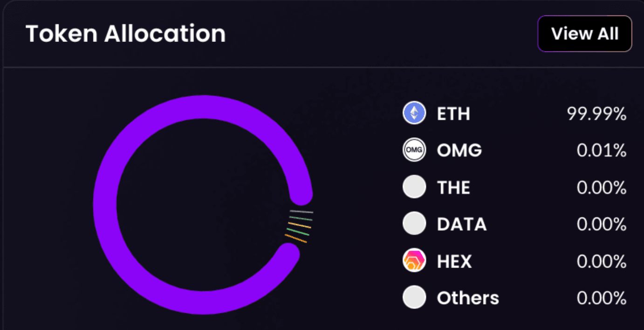Screen dimensions: 644x330
Task: Click the gray icon beside Others
Action: point(414,297)
